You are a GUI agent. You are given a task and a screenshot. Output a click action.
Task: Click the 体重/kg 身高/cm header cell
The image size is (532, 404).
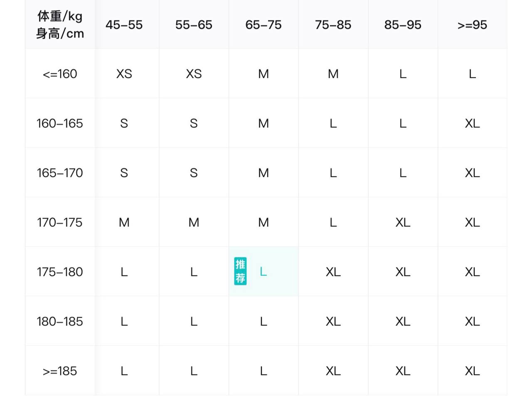point(60,25)
